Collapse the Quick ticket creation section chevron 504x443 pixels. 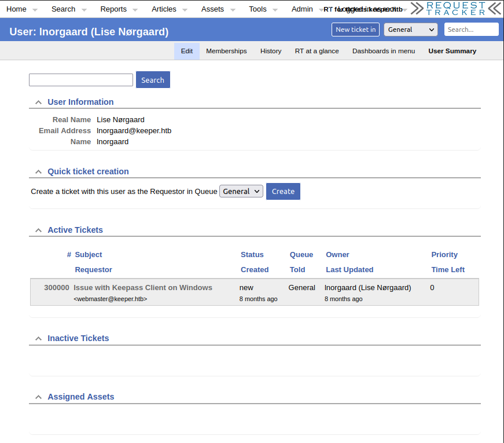click(x=38, y=172)
